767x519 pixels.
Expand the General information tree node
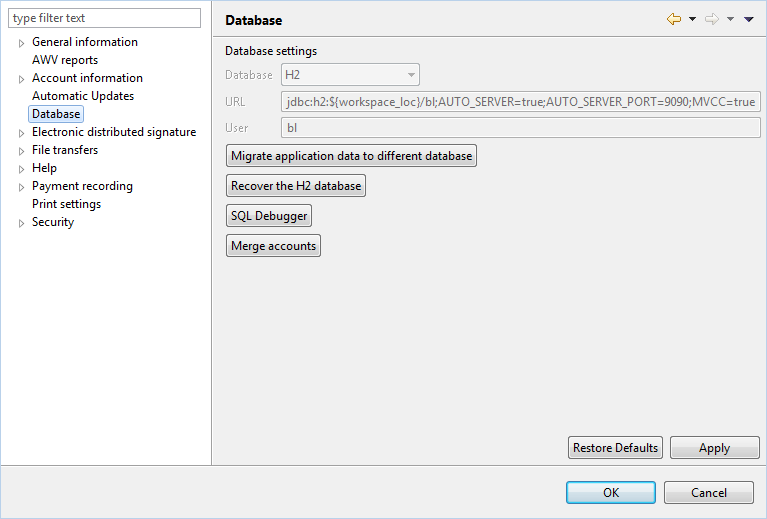pos(21,43)
